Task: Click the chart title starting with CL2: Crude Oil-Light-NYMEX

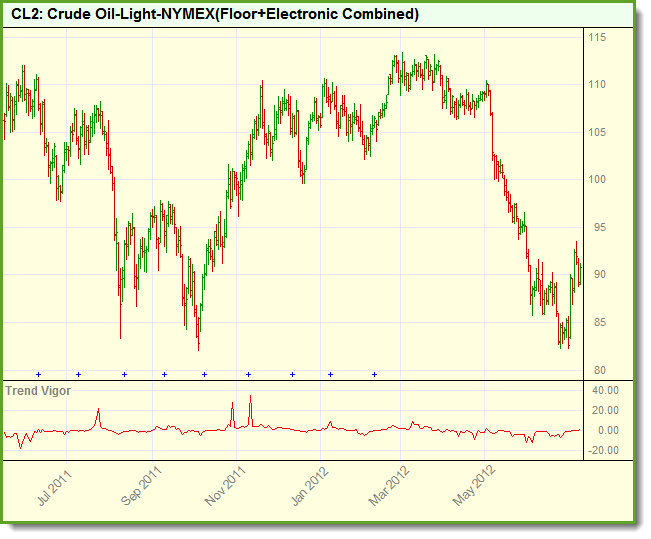Action: [x=215, y=14]
